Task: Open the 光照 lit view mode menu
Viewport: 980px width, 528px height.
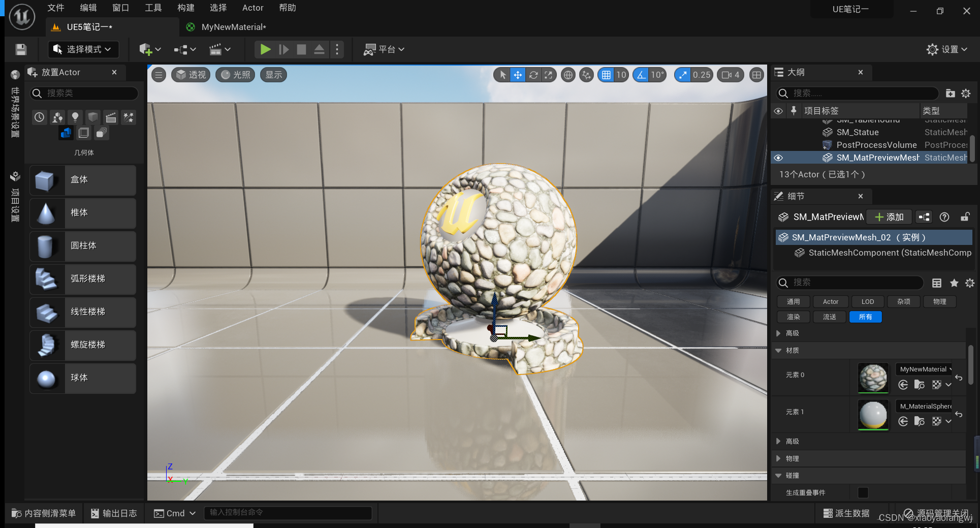Action: click(235, 75)
